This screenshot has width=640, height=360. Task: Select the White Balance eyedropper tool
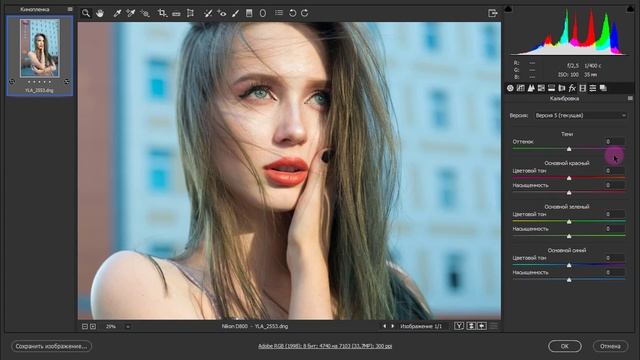(117, 13)
